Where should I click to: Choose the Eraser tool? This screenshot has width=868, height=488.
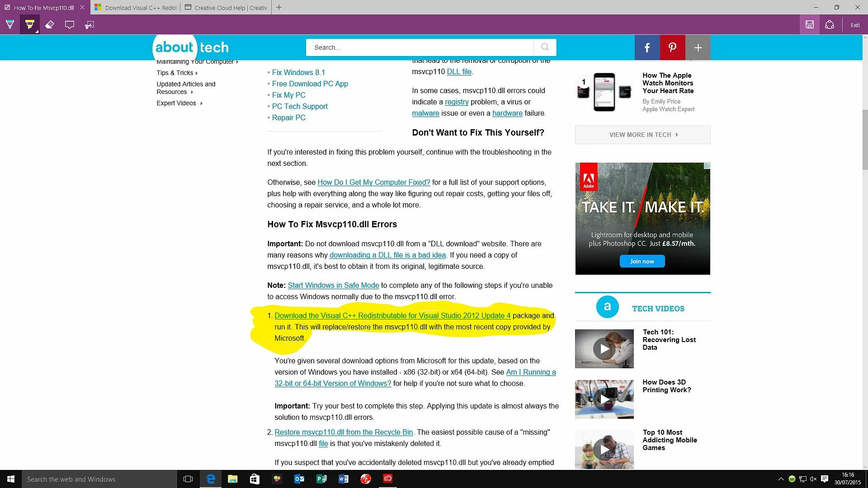(50, 25)
